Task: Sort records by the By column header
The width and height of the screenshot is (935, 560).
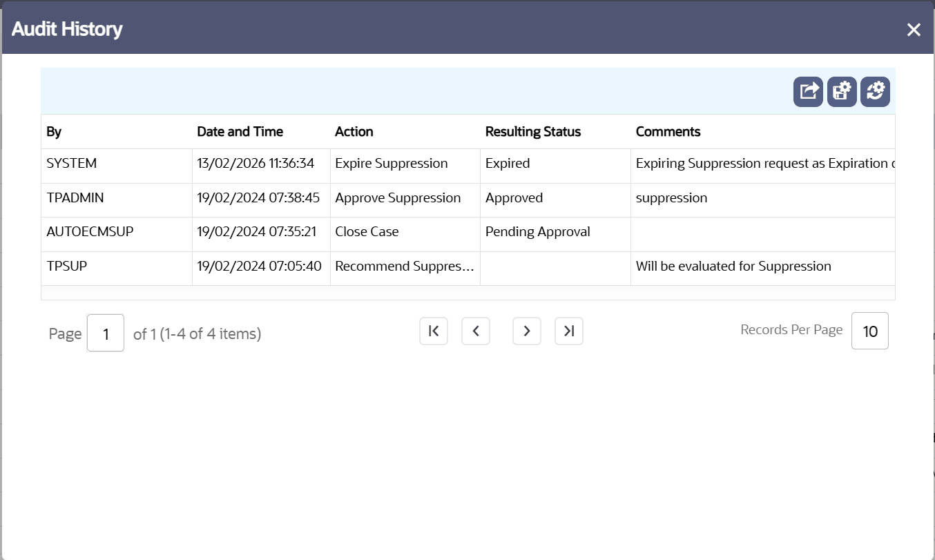Action: pyautogui.click(x=52, y=131)
